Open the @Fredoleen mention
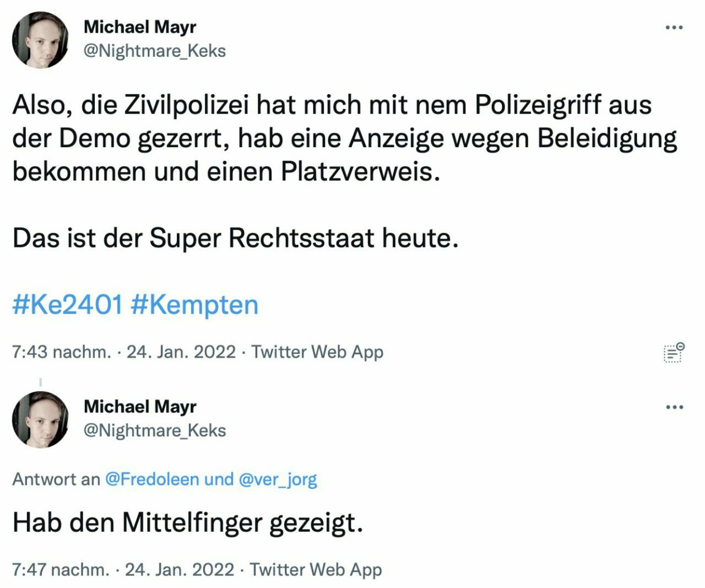This screenshot has height=588, width=705. (151, 479)
